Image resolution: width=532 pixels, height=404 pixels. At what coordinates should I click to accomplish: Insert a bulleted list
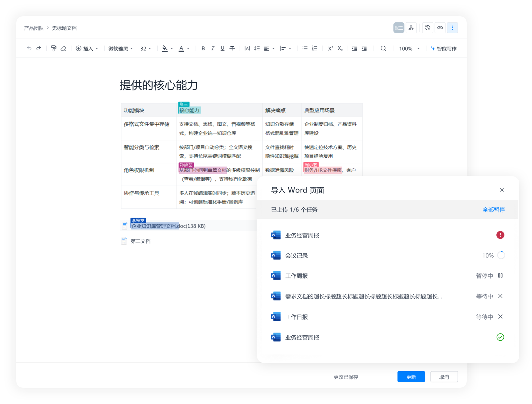click(x=305, y=48)
